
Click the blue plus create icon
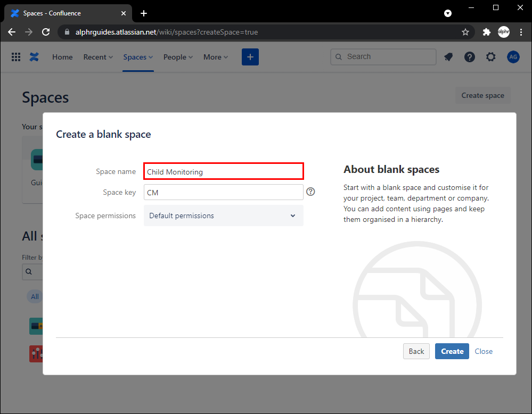(250, 57)
